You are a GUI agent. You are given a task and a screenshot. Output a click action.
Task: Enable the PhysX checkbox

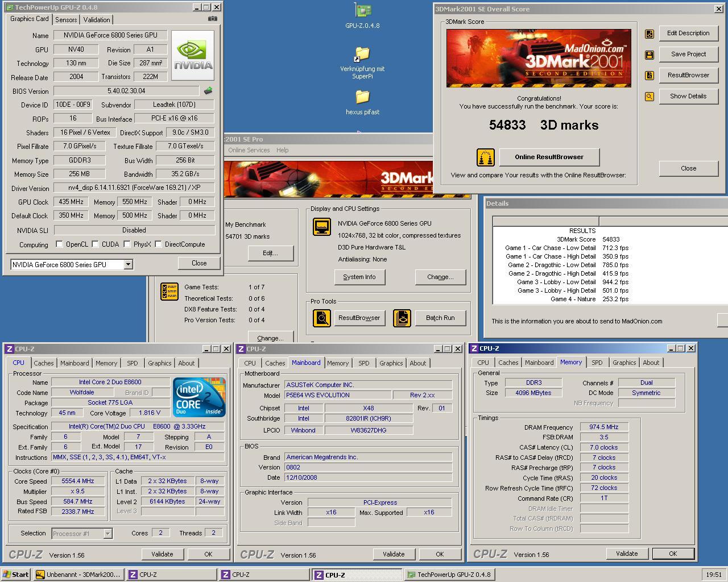click(x=127, y=244)
